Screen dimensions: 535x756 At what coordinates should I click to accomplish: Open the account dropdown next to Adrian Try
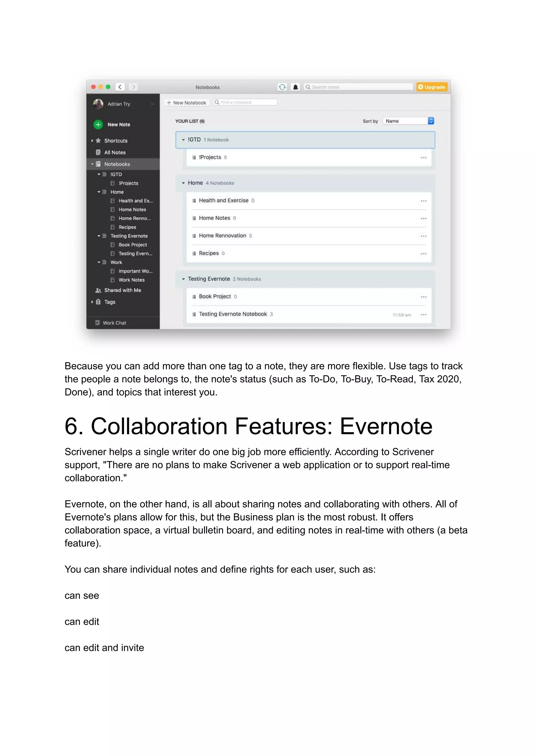[x=152, y=104]
